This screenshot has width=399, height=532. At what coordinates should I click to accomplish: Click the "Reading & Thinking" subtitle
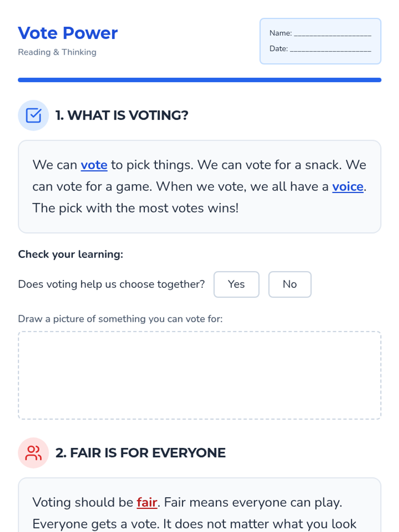[x=57, y=52]
